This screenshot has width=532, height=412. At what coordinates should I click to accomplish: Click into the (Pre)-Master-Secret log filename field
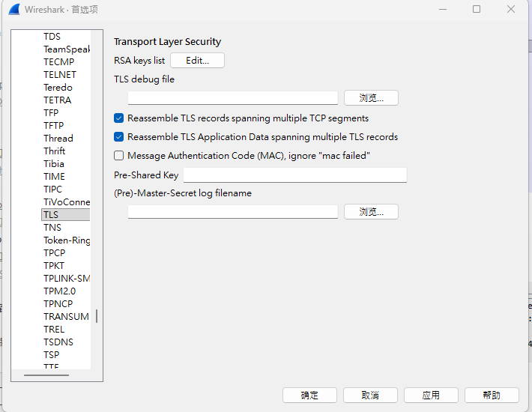[233, 212]
